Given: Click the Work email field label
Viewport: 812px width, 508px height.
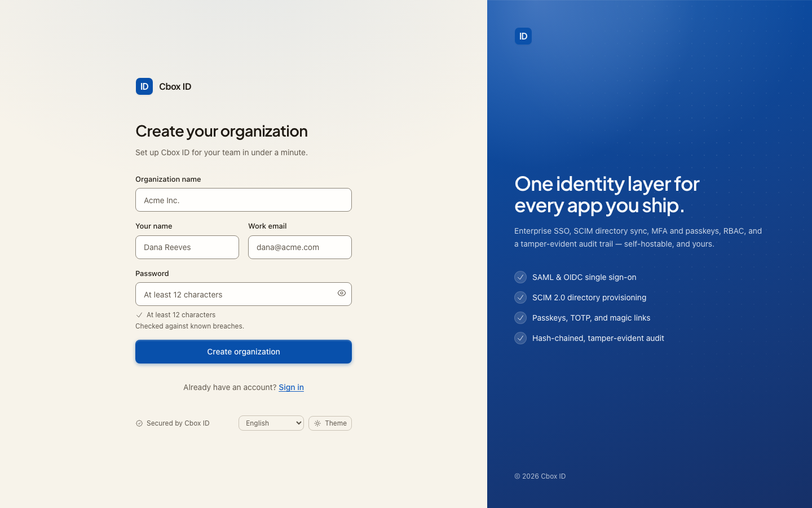Looking at the screenshot, I should point(267,226).
